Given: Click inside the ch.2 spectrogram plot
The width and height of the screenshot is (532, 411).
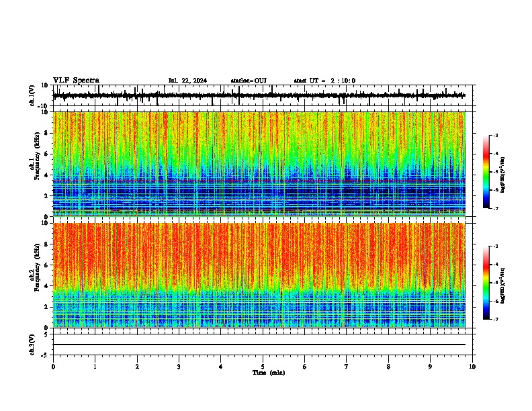Looking at the screenshot, I should click(x=259, y=275).
